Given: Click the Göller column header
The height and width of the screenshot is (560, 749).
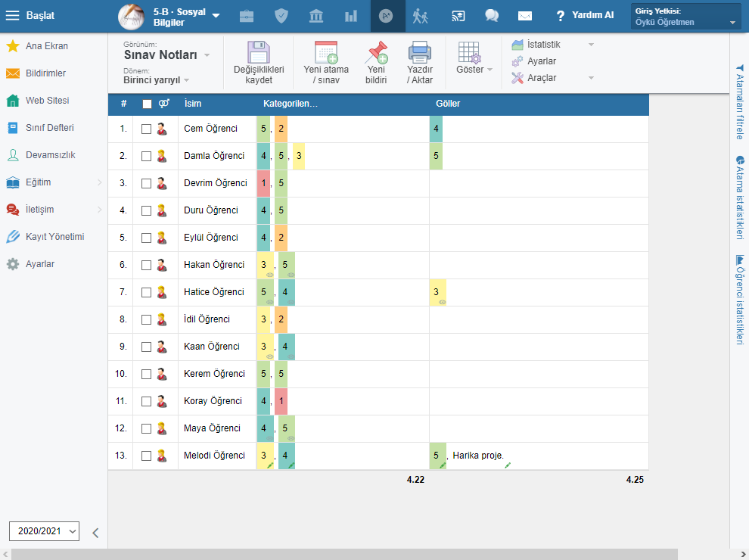Looking at the screenshot, I should point(448,103).
